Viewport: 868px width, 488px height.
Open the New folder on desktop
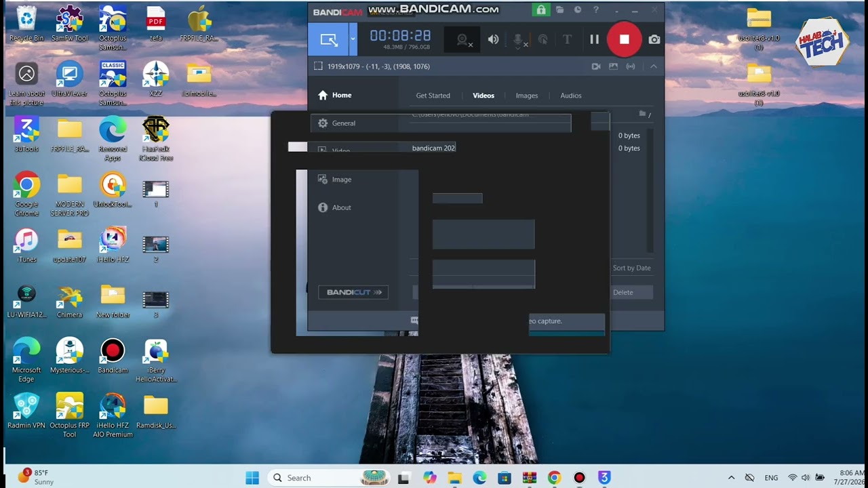(113, 301)
